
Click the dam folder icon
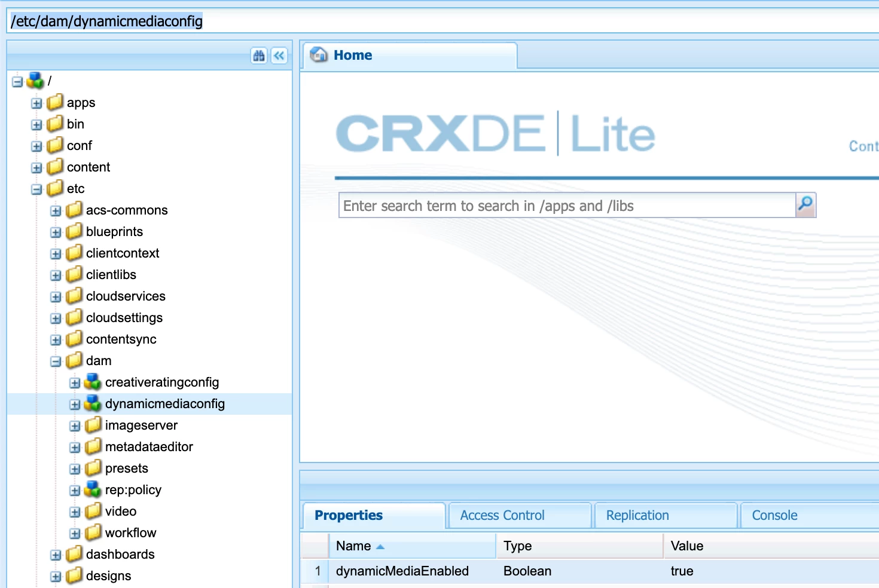click(74, 360)
